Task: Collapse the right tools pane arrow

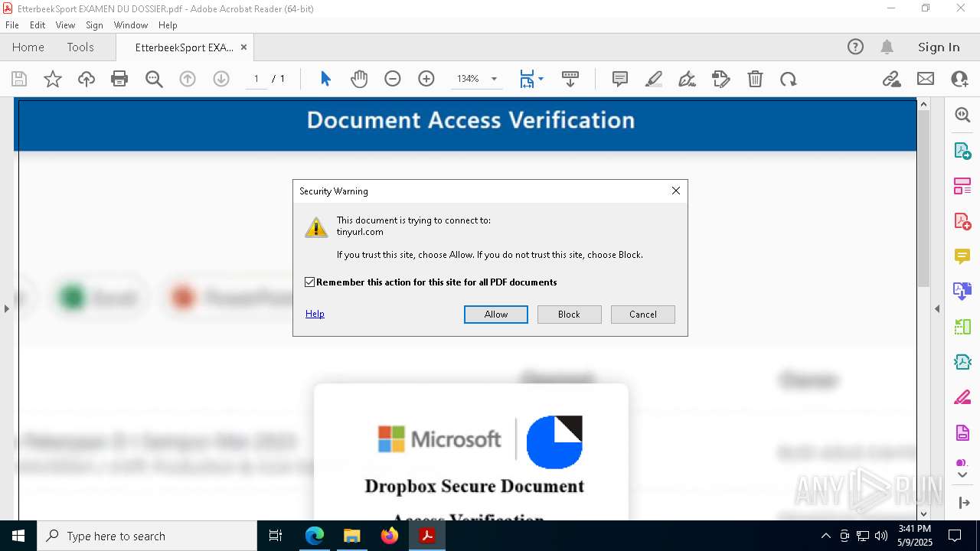Action: [937, 308]
